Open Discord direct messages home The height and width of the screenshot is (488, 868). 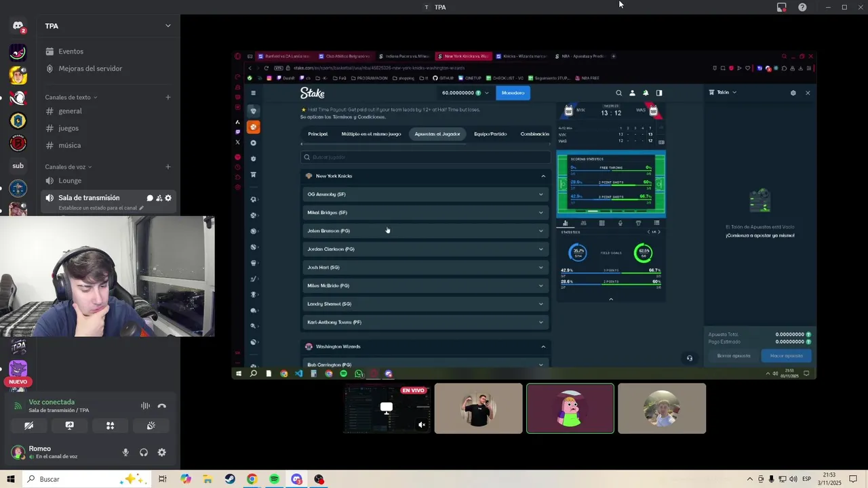[x=18, y=26]
